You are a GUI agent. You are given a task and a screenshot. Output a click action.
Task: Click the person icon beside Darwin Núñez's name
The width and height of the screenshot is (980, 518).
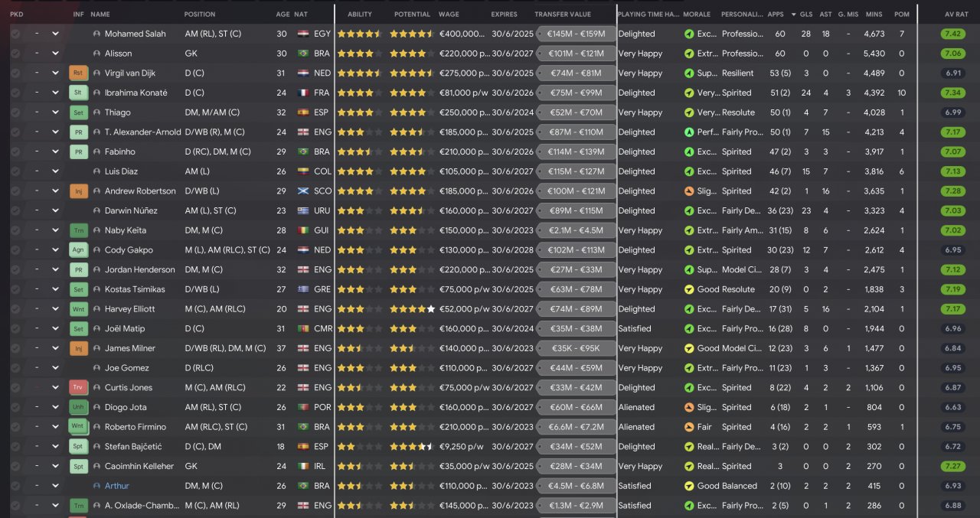click(96, 210)
